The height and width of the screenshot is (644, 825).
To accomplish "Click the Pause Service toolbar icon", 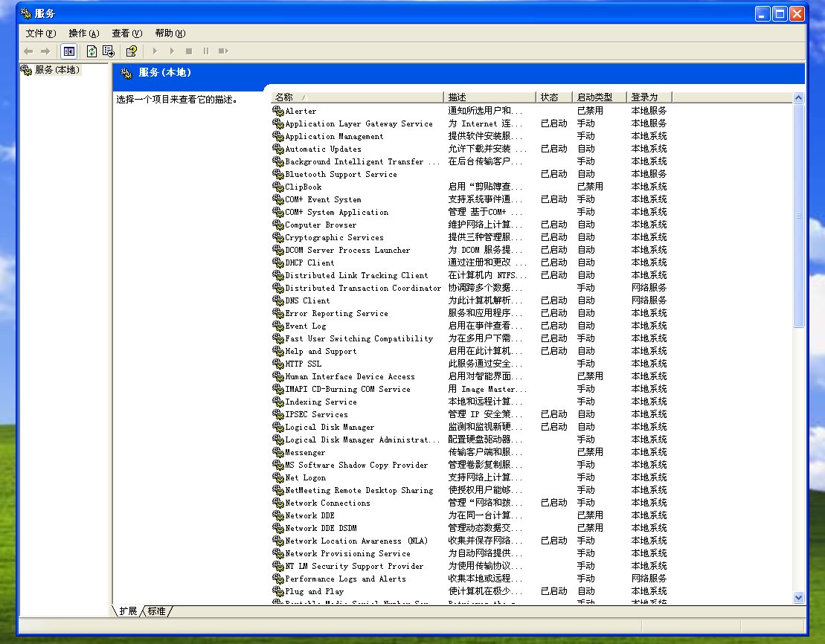I will coord(206,51).
